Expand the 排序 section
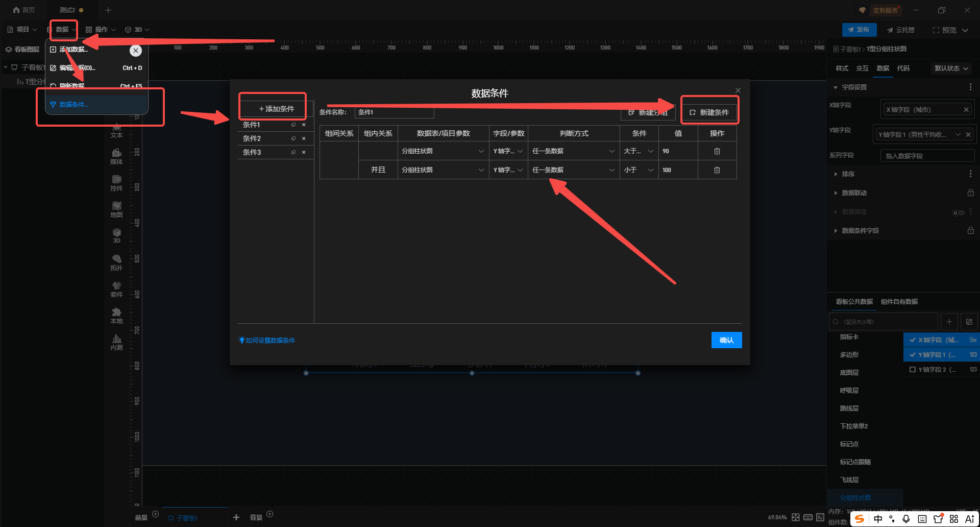 click(x=848, y=174)
